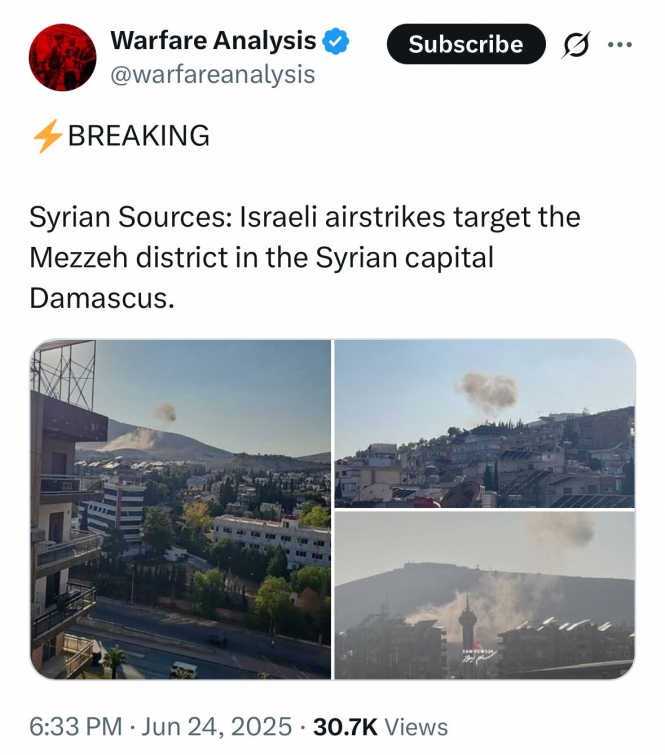Open the Grok slashed-circle icon
This screenshot has width=665, height=755.
(577, 45)
